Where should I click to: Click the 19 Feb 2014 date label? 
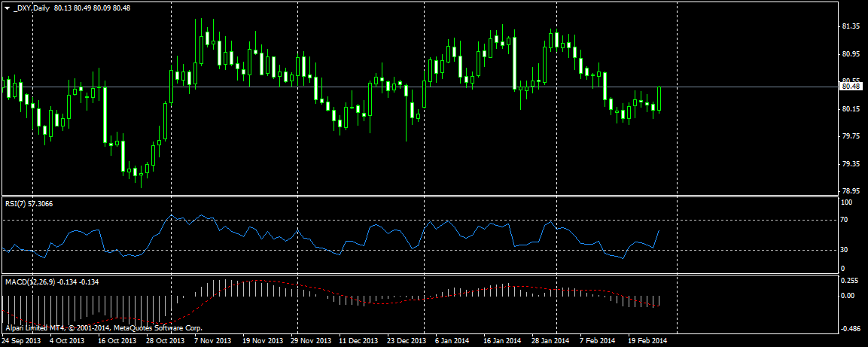[648, 341]
